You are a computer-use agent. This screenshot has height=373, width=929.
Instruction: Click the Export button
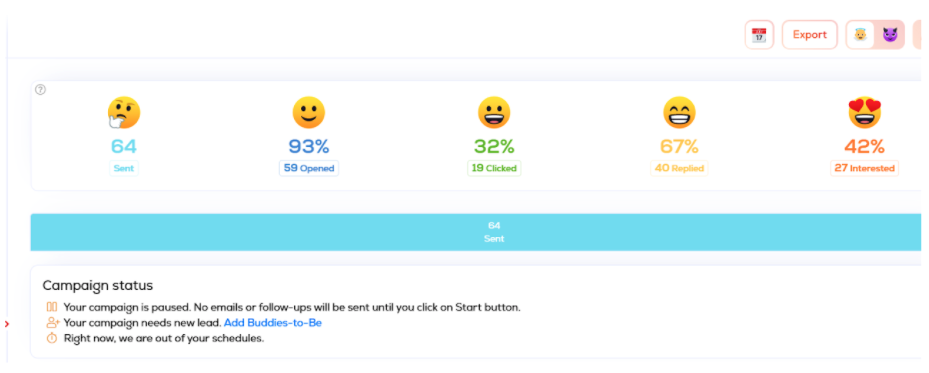pyautogui.click(x=809, y=35)
